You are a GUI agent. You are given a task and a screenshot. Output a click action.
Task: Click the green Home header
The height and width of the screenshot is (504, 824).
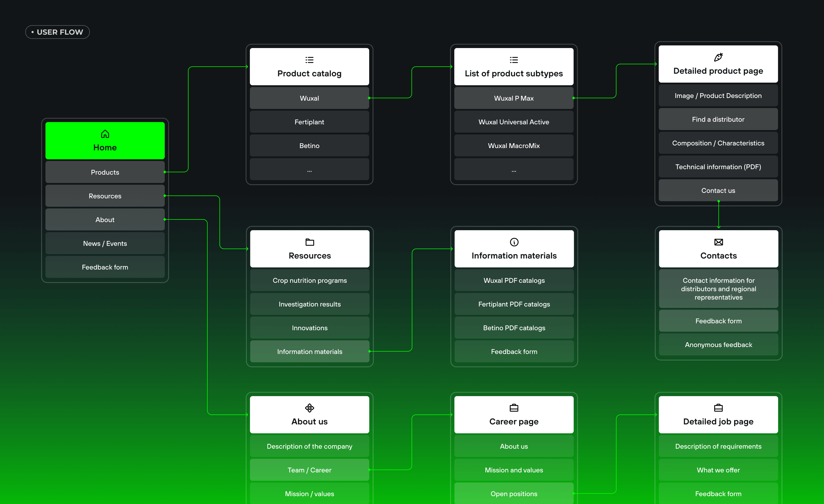[105, 141]
